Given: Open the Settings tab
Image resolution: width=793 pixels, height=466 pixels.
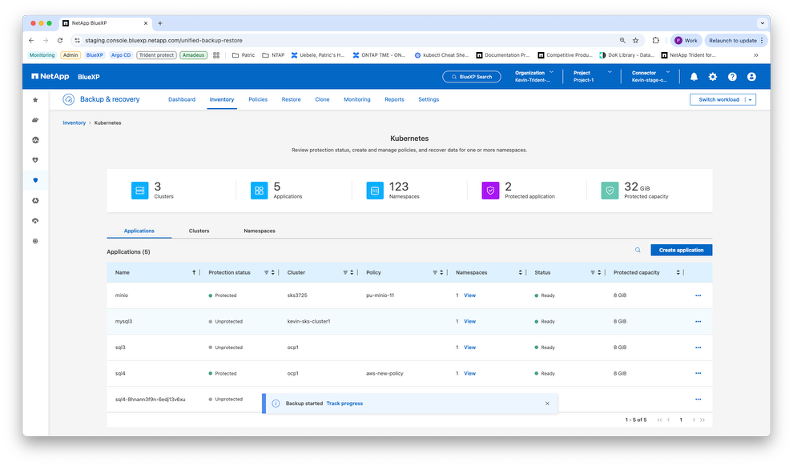Looking at the screenshot, I should pyautogui.click(x=429, y=100).
